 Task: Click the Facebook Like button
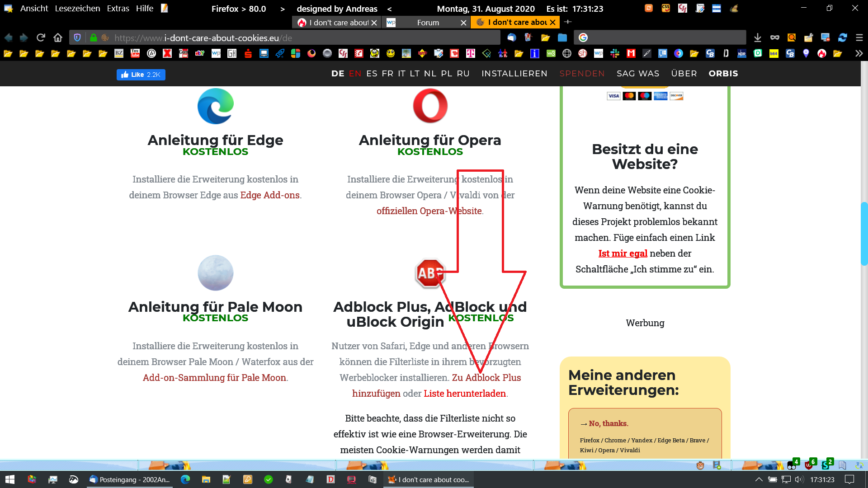(x=141, y=75)
